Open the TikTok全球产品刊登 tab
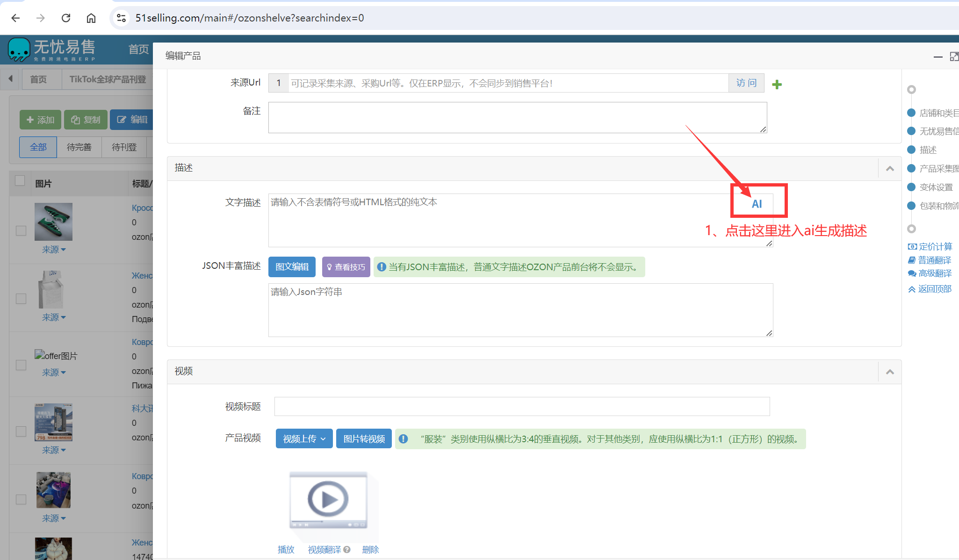Viewport: 959px width, 560px height. (108, 79)
